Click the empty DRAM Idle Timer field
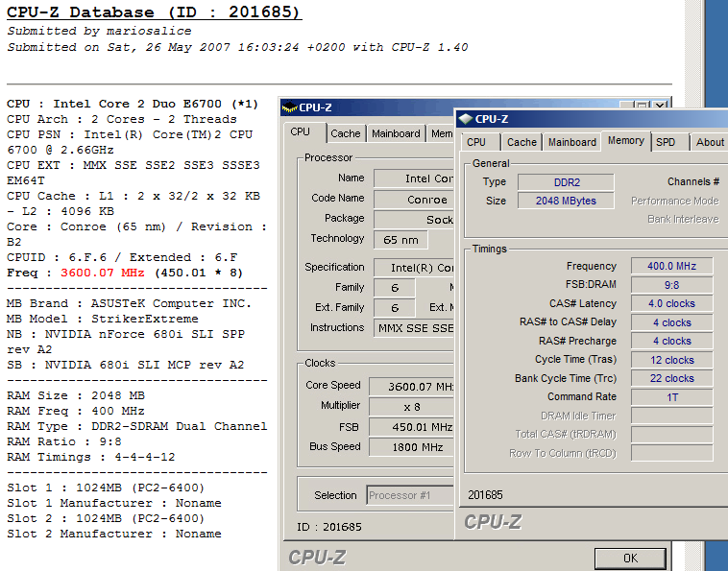 tap(671, 416)
